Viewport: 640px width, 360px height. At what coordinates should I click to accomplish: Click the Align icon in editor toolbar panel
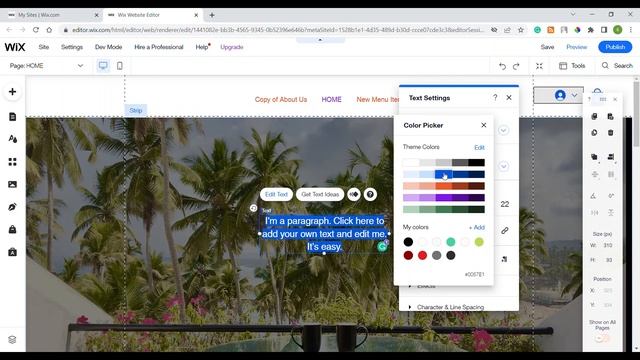coord(611,157)
